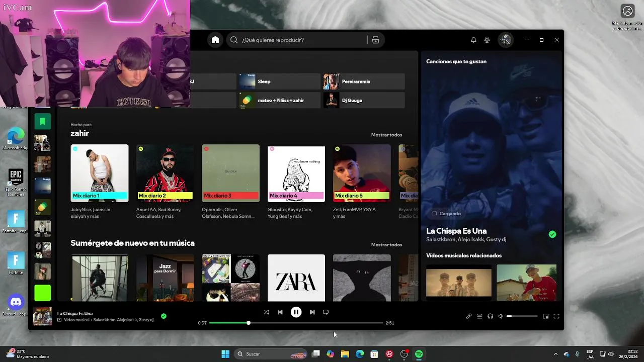Click the green checkmark in Now Playing panel

(552, 234)
